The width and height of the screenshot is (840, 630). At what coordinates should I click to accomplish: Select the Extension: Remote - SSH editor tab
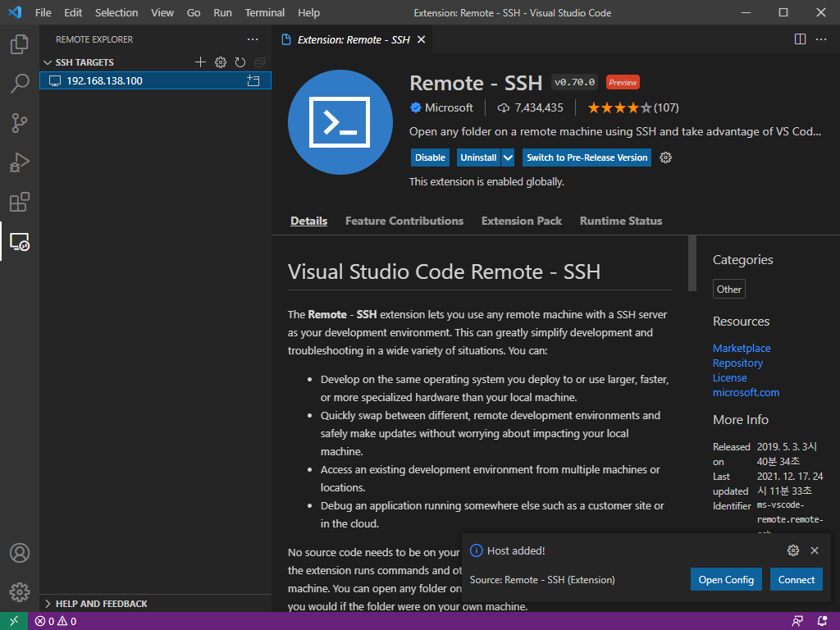coord(353,39)
